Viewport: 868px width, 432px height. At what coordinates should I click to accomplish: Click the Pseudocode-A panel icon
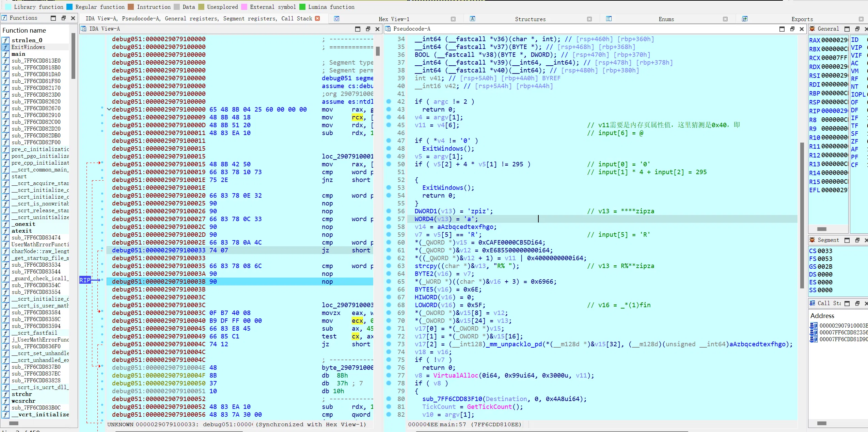coord(388,29)
